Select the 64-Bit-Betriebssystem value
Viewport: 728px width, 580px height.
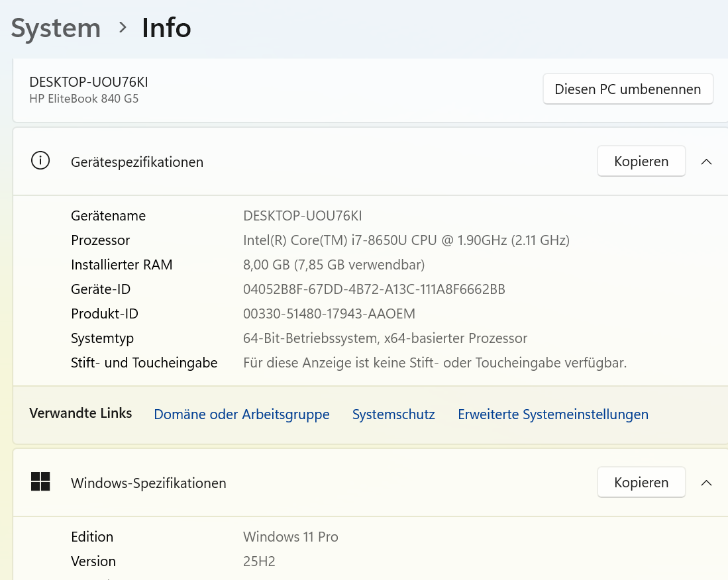click(x=386, y=338)
